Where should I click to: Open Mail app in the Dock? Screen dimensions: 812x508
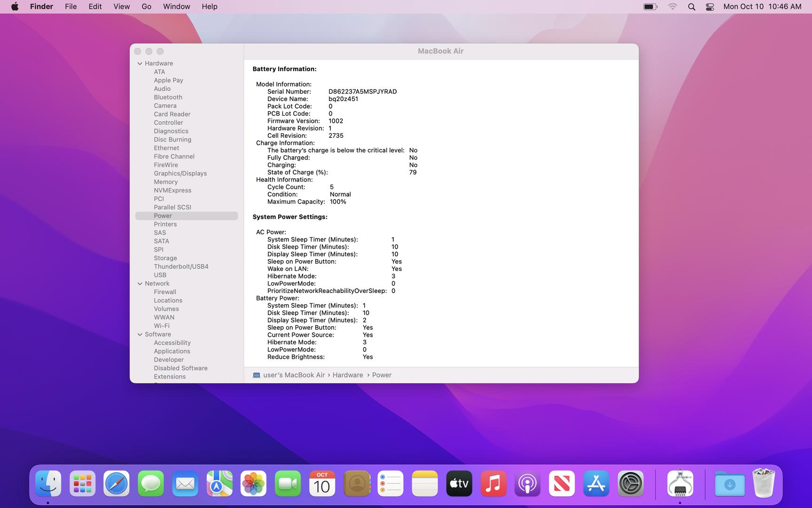click(185, 483)
